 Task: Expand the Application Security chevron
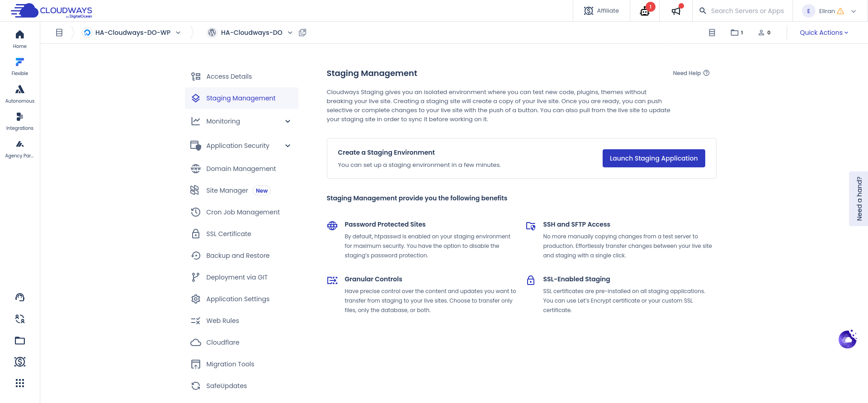pyautogui.click(x=288, y=146)
